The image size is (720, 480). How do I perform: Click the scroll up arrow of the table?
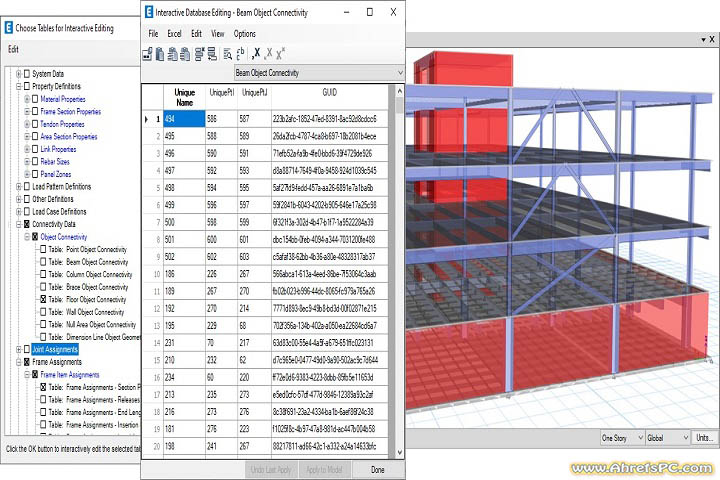399,91
